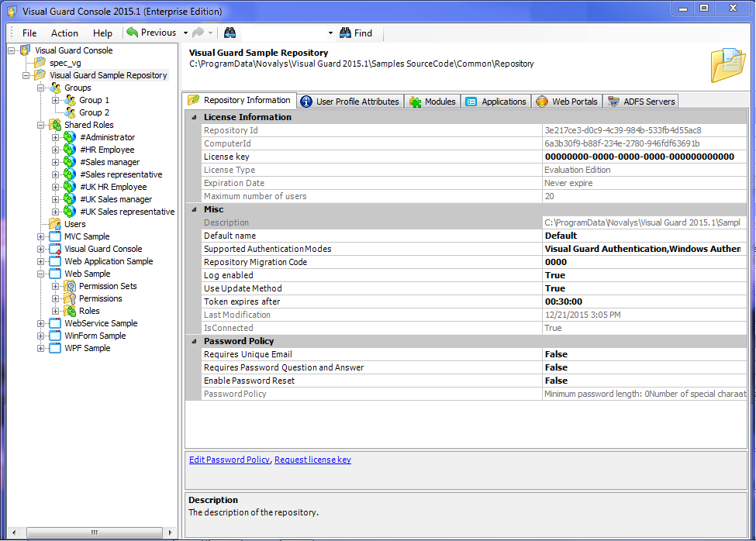
Task: Click the spec_vg repository icon
Action: pos(40,63)
